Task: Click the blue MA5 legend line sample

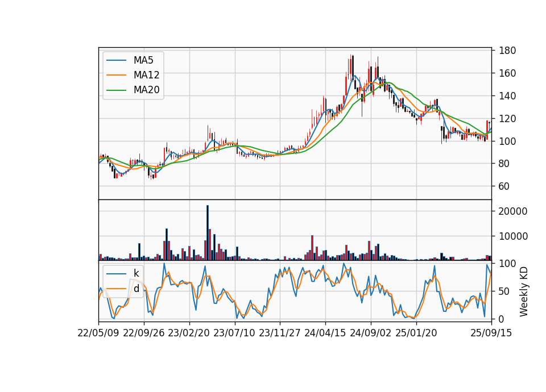Action: [x=116, y=60]
